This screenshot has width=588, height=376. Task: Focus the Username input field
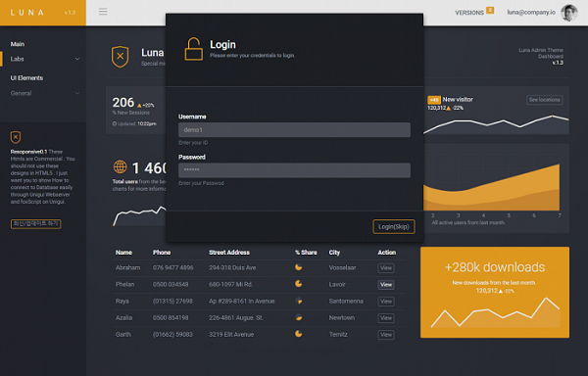pos(294,130)
